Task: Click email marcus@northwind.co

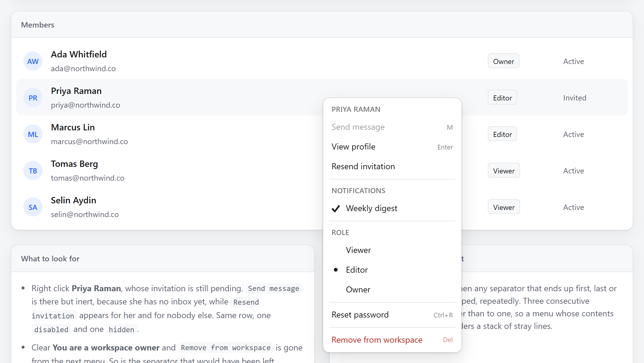Action: 89,141
